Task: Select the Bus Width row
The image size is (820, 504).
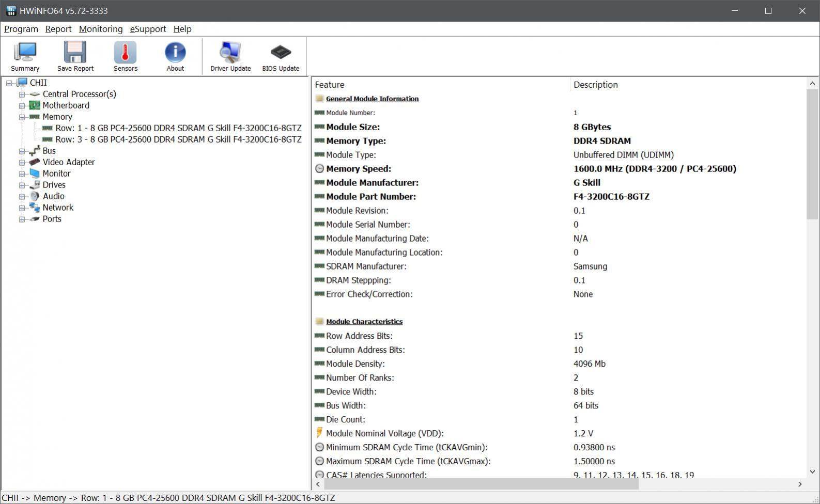Action: (x=559, y=406)
